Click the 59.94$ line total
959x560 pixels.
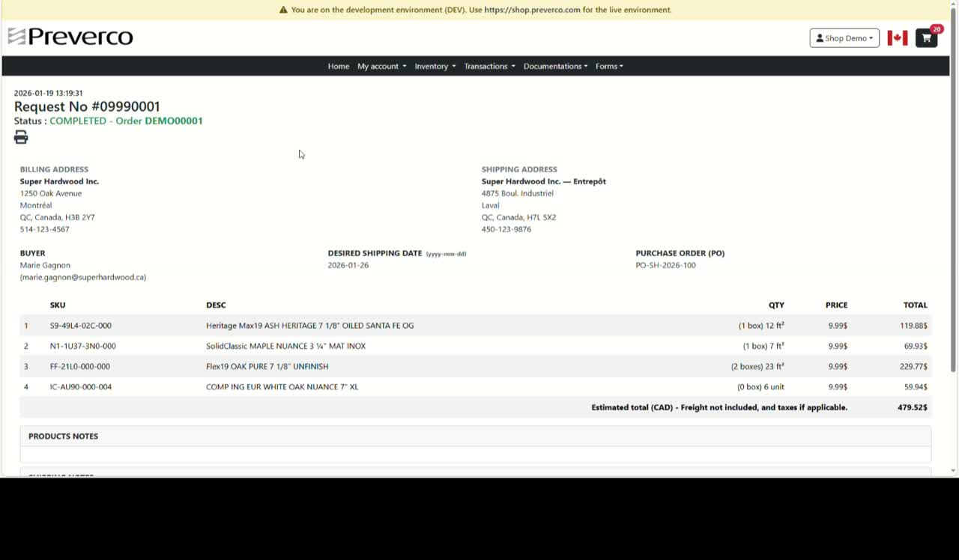coord(916,387)
